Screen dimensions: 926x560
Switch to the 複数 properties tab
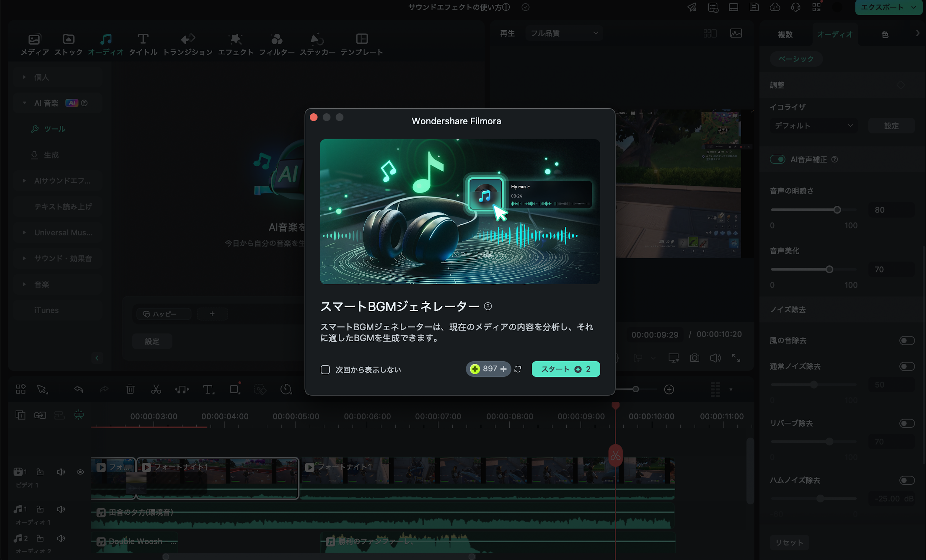pos(785,34)
